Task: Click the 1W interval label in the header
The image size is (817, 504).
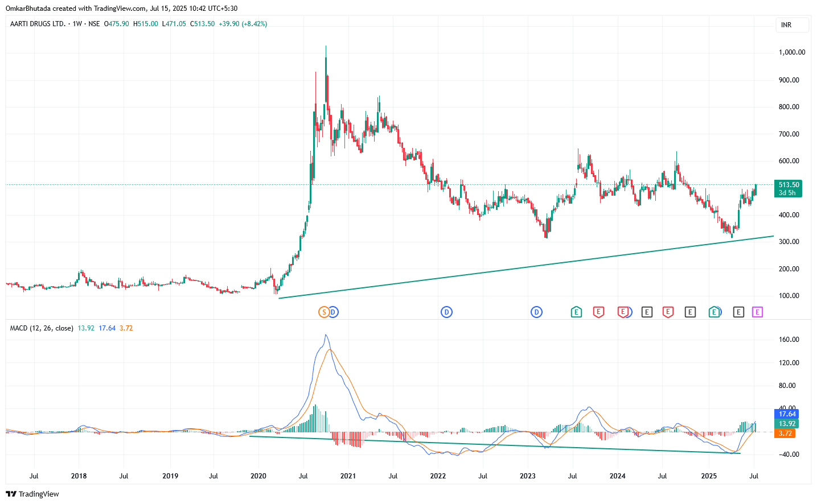Action: pyautogui.click(x=77, y=24)
